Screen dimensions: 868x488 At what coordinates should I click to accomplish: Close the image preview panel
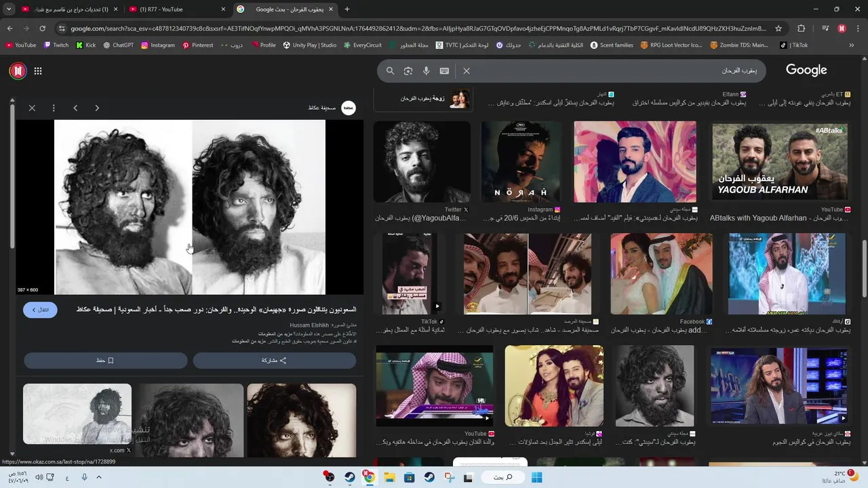(x=32, y=108)
